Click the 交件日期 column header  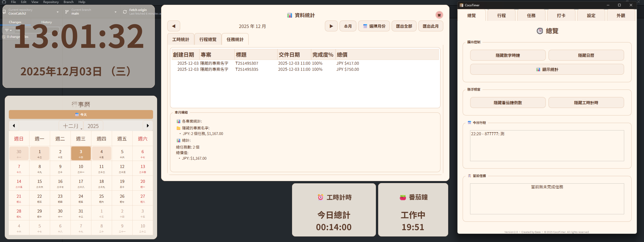click(294, 55)
